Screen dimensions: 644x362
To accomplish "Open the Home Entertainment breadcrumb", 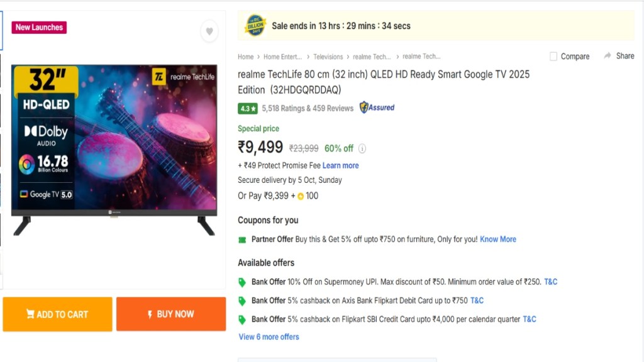I will tap(282, 57).
